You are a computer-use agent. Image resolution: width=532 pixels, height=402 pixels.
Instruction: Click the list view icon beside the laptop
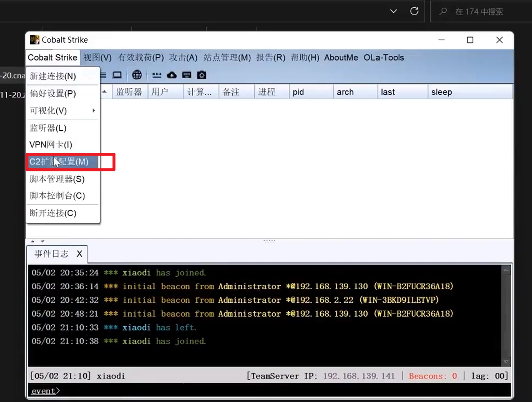coord(103,75)
